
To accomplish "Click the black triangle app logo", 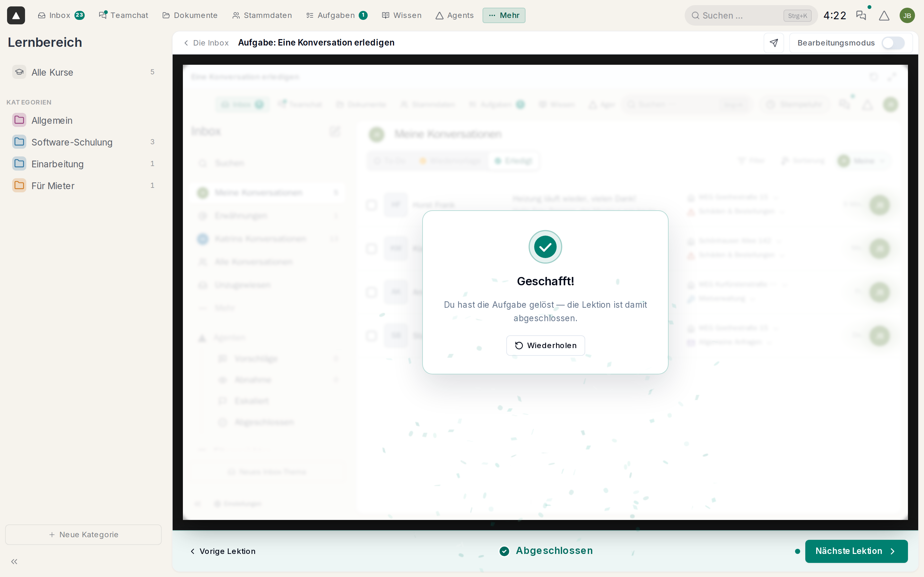I will (x=16, y=15).
